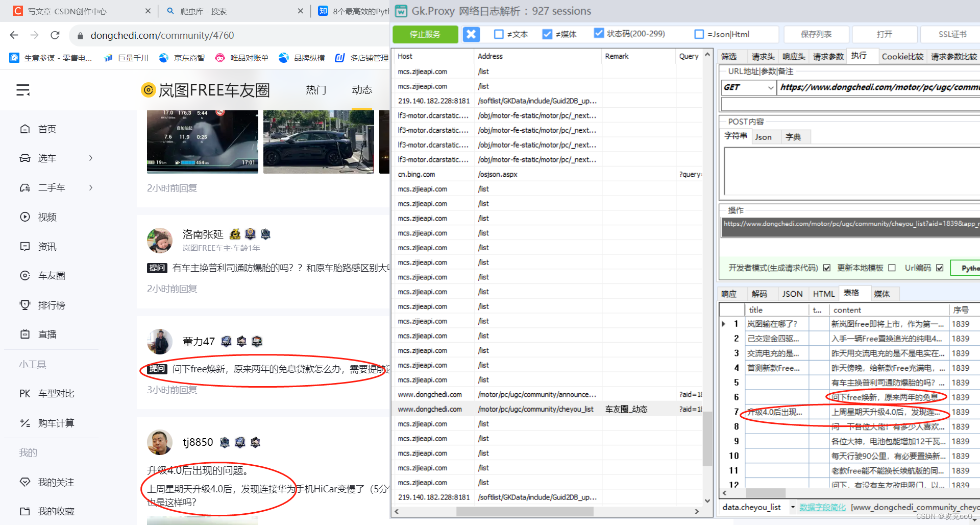Screen dimensions: 980x525
Task: Close the 爬虫库 - 搜索 tab
Action: (x=300, y=11)
